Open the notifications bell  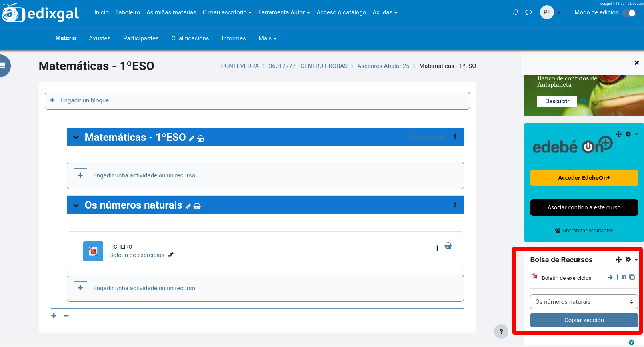[x=516, y=12]
